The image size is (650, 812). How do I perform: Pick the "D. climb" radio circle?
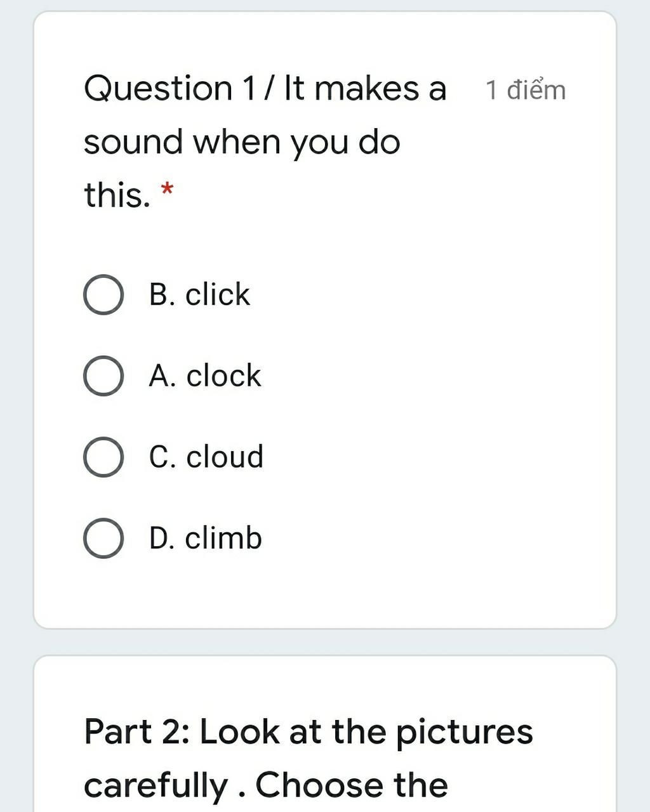(x=103, y=538)
